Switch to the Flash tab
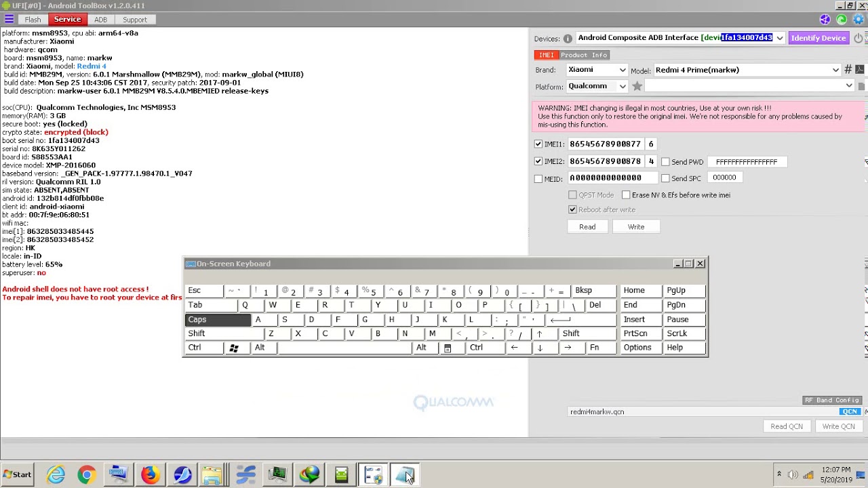 click(x=33, y=20)
